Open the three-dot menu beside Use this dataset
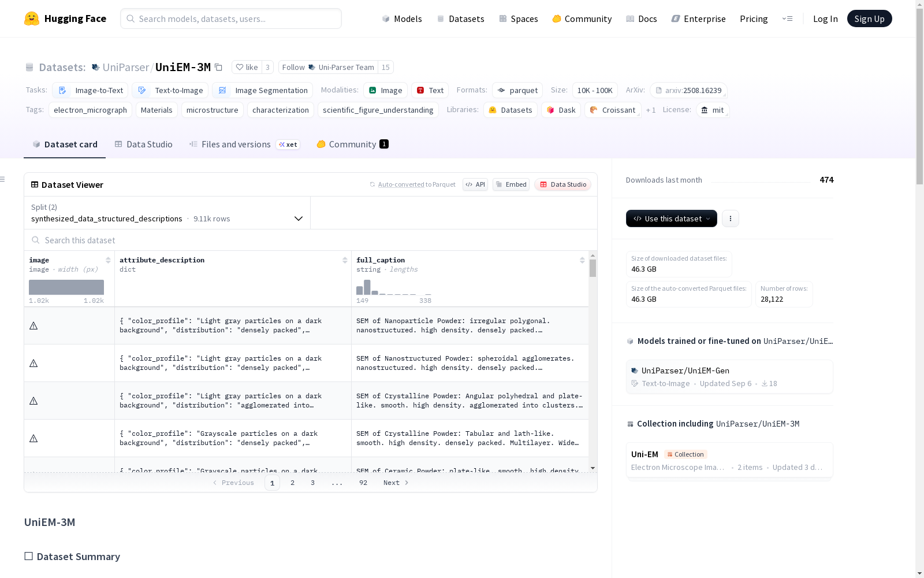Viewport: 924px width, 578px height. click(731, 218)
